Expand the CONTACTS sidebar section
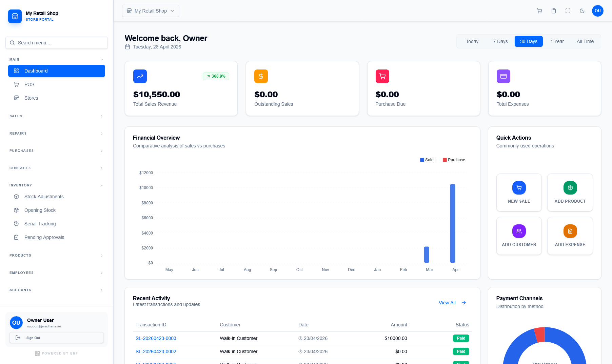The height and width of the screenshot is (364, 612). point(57,168)
